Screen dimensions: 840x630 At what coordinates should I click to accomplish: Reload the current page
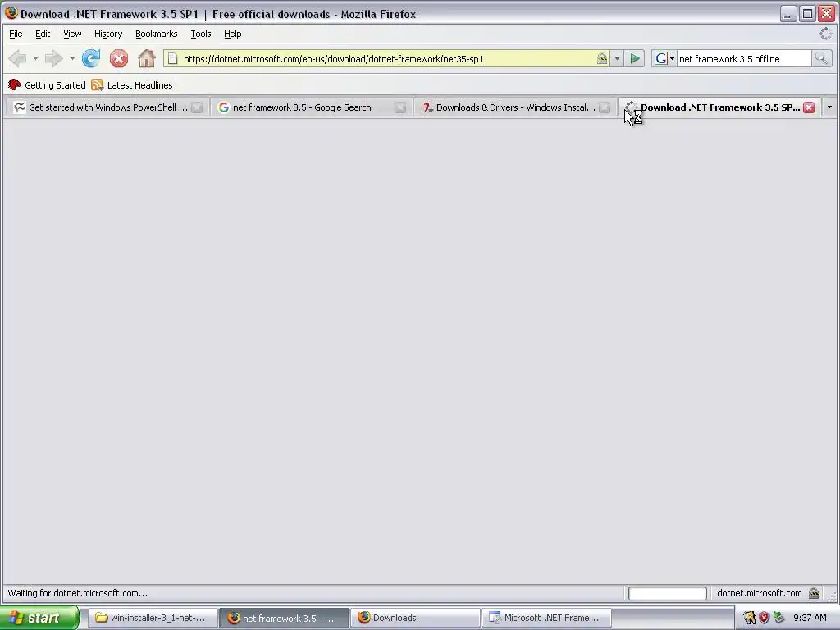91,58
